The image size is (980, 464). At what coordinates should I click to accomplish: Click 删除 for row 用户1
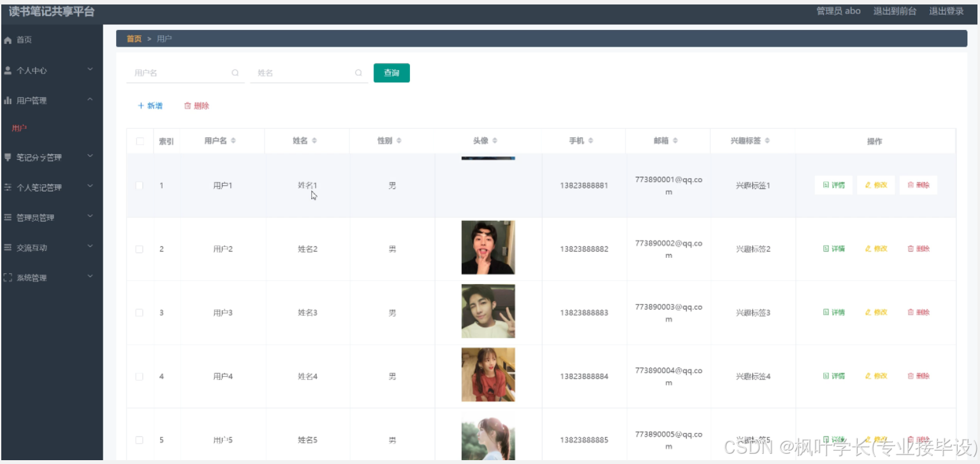(918, 186)
